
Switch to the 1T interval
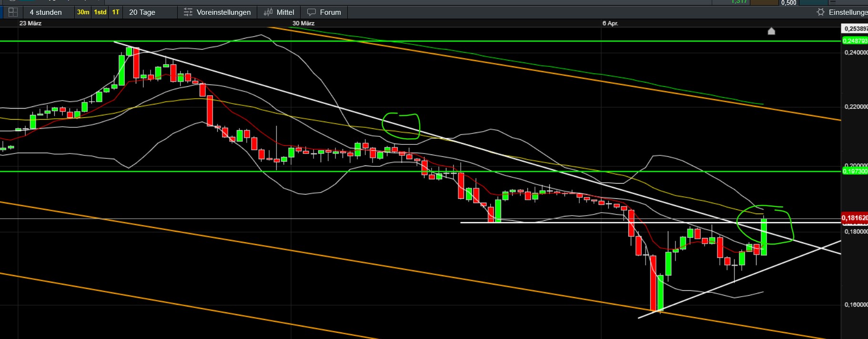coord(116,12)
